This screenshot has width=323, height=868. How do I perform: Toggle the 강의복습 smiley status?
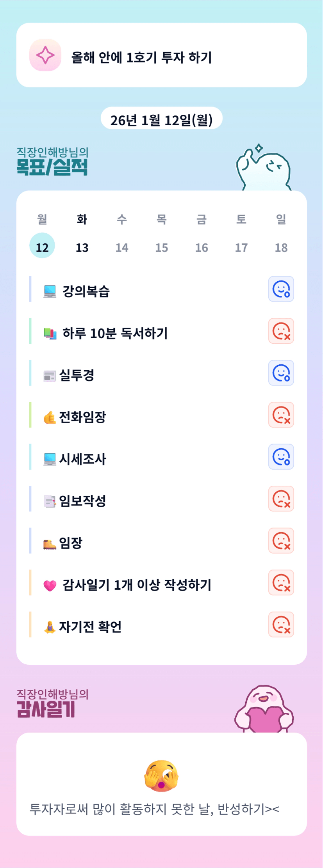tap(281, 289)
